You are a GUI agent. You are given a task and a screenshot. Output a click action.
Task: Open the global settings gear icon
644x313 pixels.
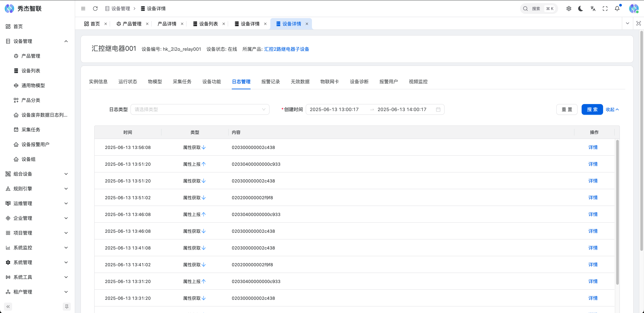tap(569, 8)
